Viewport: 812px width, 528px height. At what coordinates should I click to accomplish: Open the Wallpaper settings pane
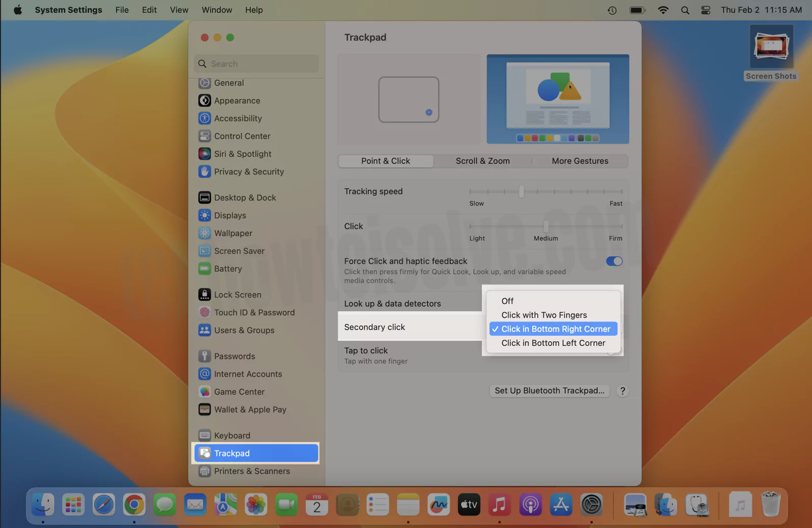click(256, 233)
